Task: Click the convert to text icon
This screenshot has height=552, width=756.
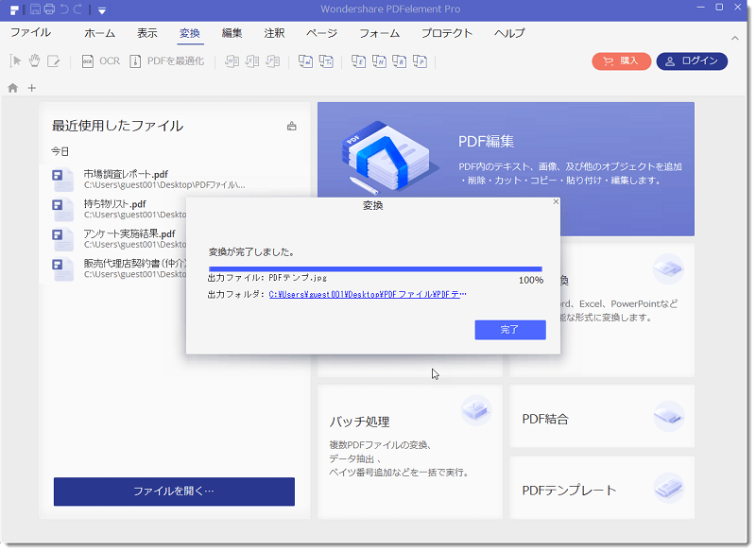Action: coord(326,61)
